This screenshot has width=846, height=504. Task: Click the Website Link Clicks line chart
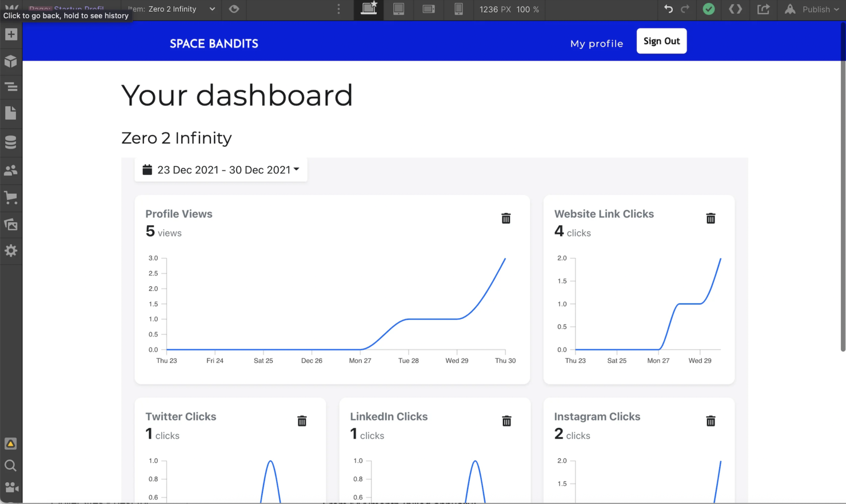click(639, 310)
